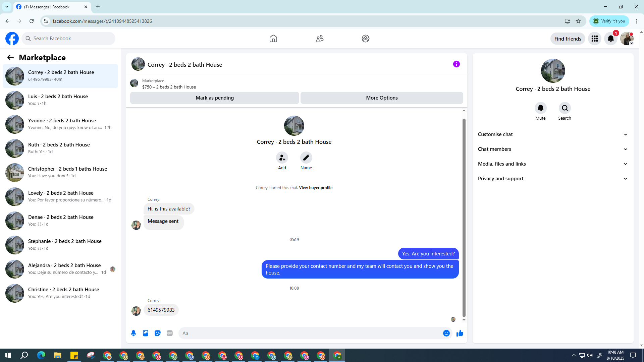Viewport: 644px width, 362px height.
Task: Click the purple conversation information icon
Action: 456,64
